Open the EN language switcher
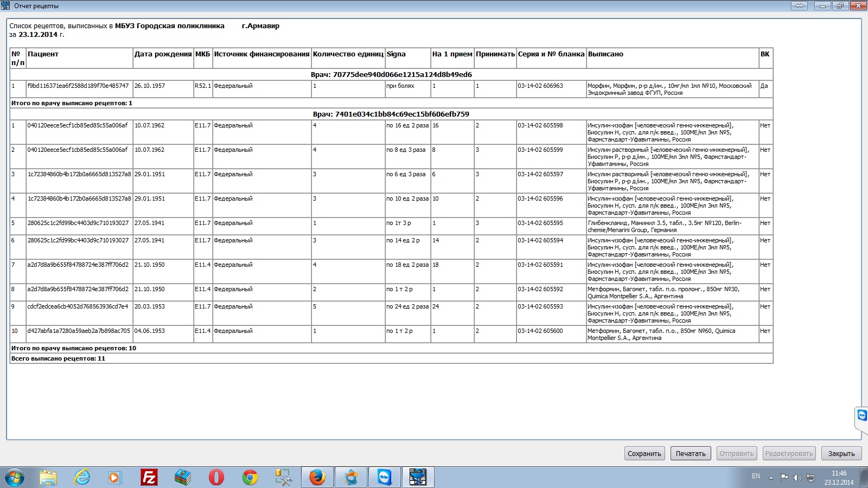868x488 pixels. tap(756, 476)
